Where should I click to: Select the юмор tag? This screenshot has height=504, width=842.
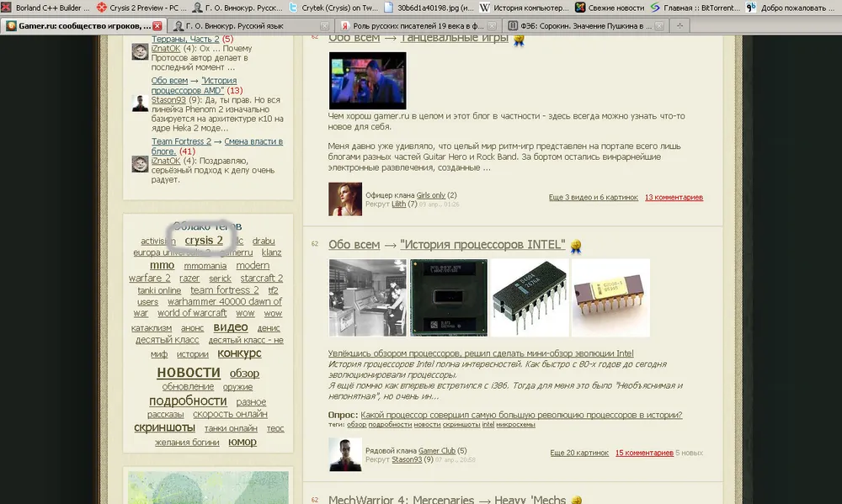242,442
